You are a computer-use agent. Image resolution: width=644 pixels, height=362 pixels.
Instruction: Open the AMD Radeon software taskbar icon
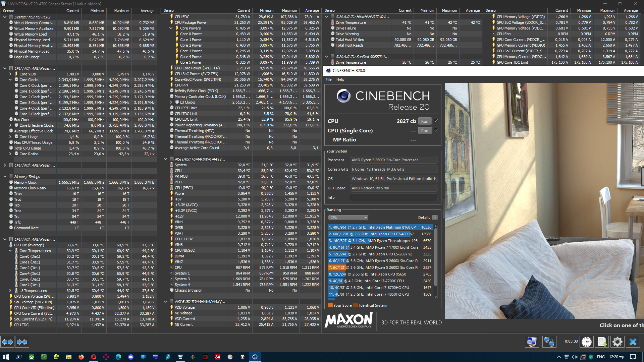(205, 357)
